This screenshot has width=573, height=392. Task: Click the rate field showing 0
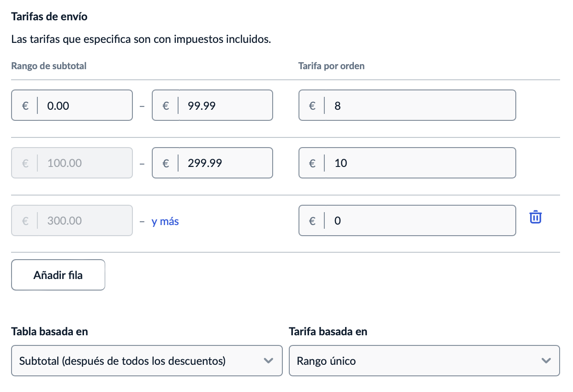pyautogui.click(x=407, y=220)
